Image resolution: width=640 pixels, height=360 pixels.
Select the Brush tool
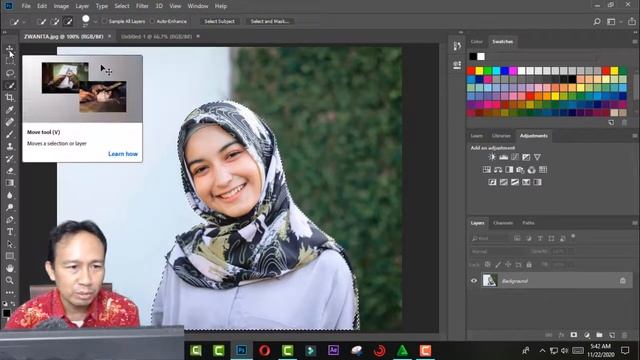[x=10, y=134]
